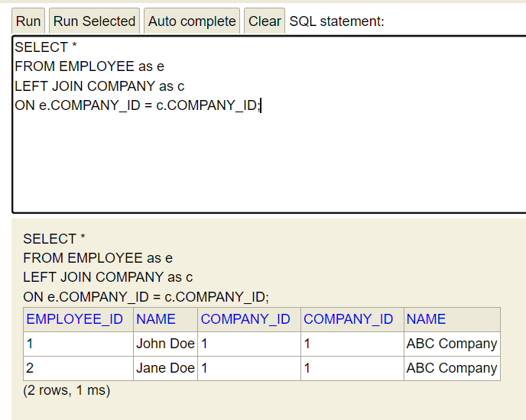Place cursor on 'SELECT *' line in editor

[x=46, y=47]
